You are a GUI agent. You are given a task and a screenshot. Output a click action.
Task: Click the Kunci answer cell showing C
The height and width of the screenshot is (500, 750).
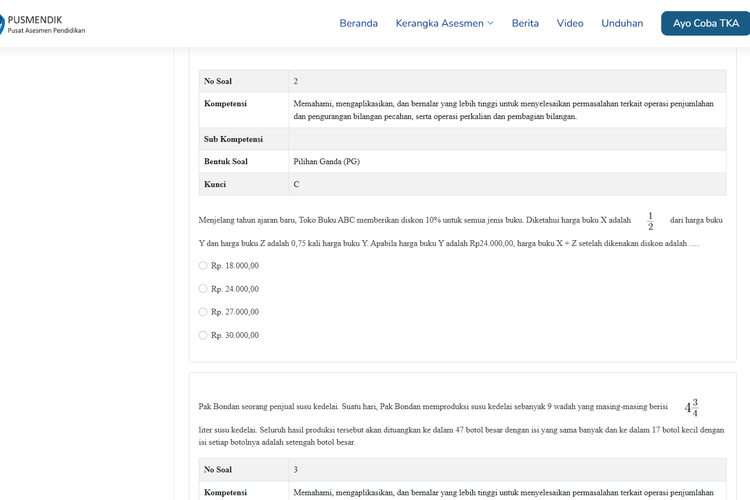tap(506, 184)
